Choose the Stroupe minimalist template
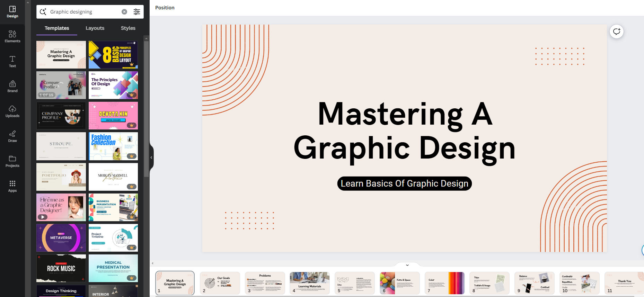 (61, 146)
